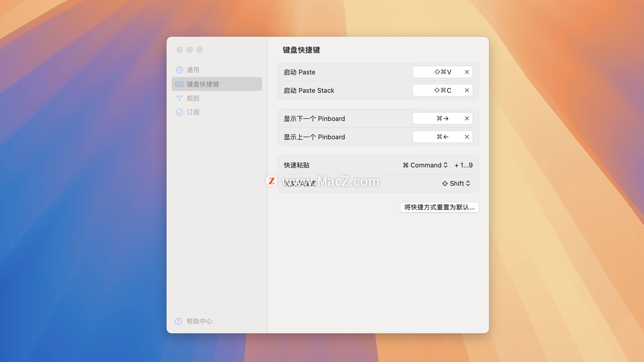Click the 显示上一个 Pinboard label
644x362 pixels.
314,137
